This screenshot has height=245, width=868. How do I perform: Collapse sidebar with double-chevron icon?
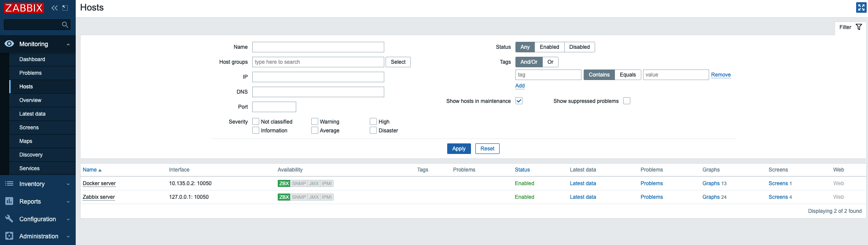pyautogui.click(x=55, y=7)
